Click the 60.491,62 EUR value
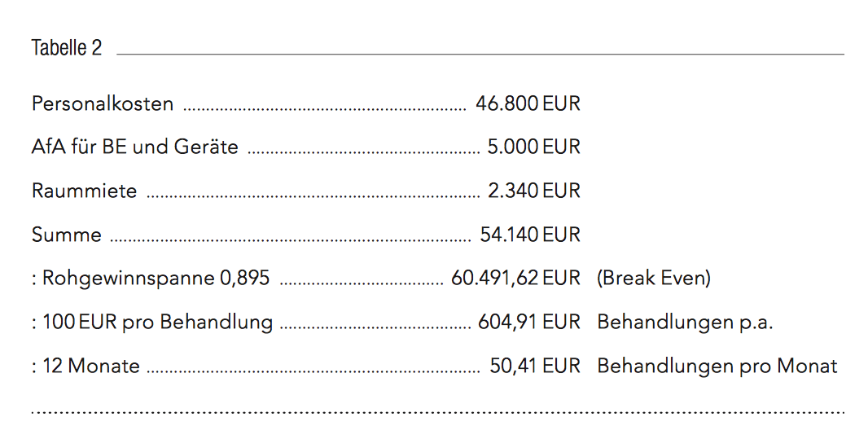The height and width of the screenshot is (439, 868). coord(515,278)
